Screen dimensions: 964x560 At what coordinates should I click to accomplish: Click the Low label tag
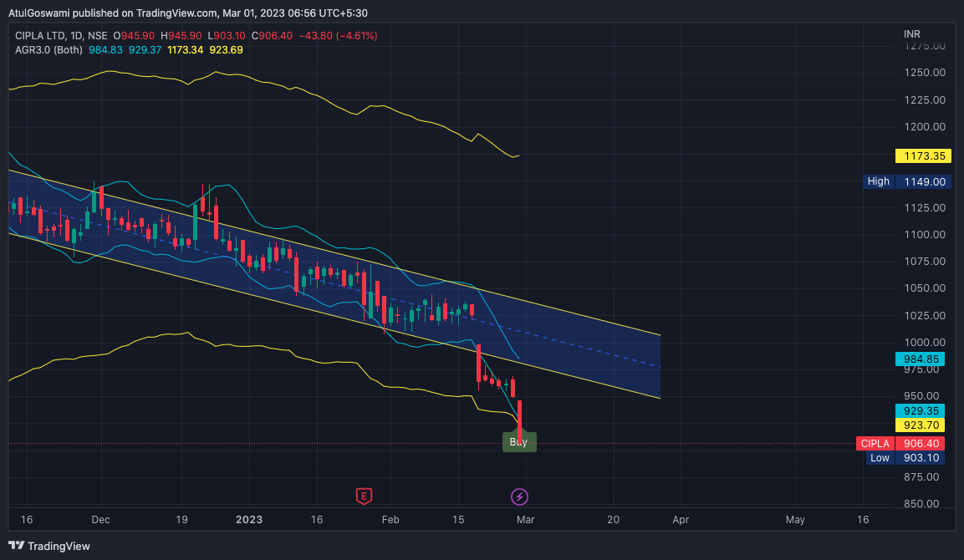coord(880,458)
